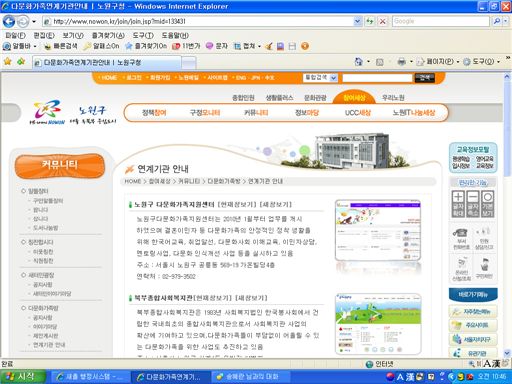The image size is (512, 384).
Task: Expand the address bar history dropdown
Action: [357, 22]
